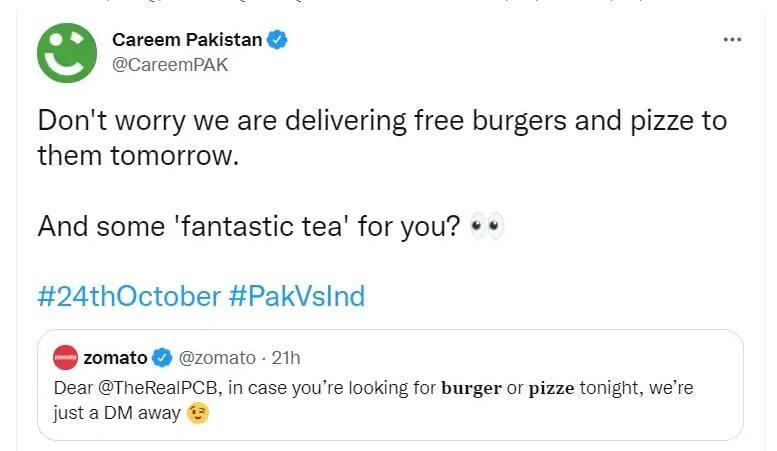Open the tweet's three-dot more menu
This screenshot has height=451, width=777.
coord(732,40)
